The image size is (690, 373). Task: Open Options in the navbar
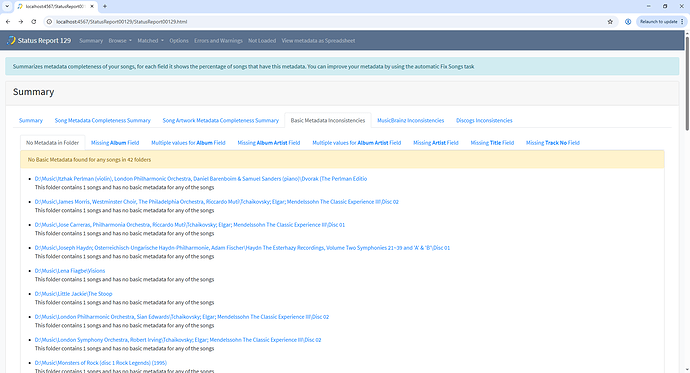[x=179, y=40]
